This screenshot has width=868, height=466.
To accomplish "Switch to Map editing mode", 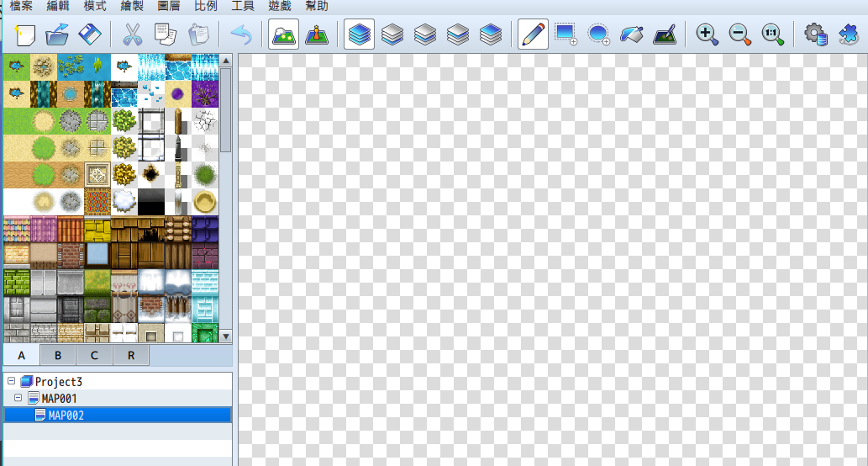I will (x=283, y=34).
